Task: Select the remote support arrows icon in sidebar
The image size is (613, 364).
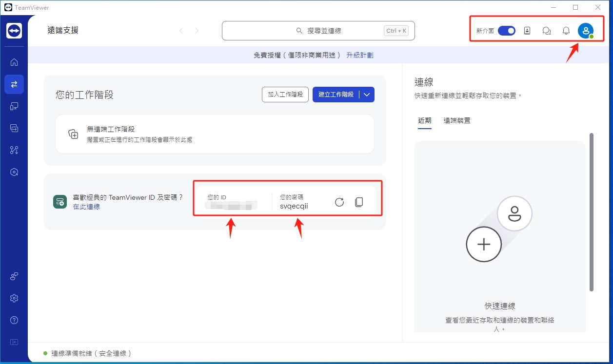Action: click(x=14, y=84)
